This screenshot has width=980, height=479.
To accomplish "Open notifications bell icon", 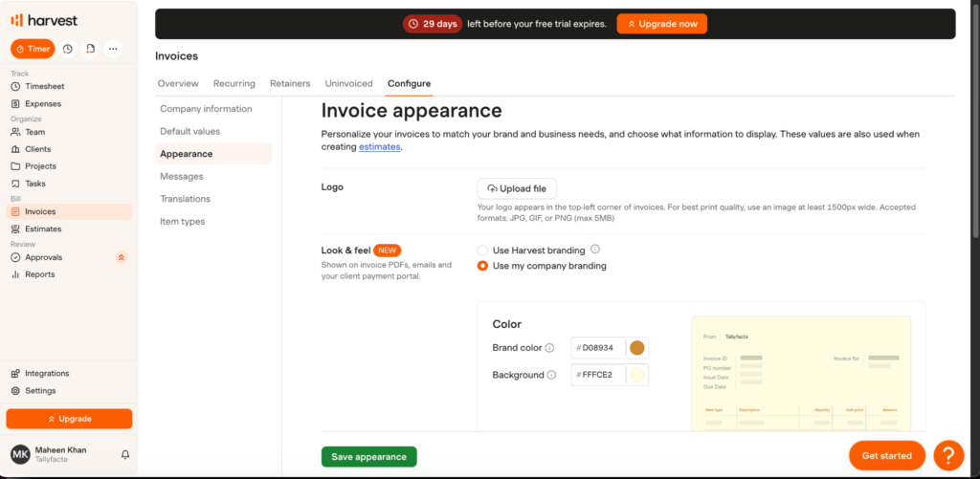I will [x=125, y=455].
